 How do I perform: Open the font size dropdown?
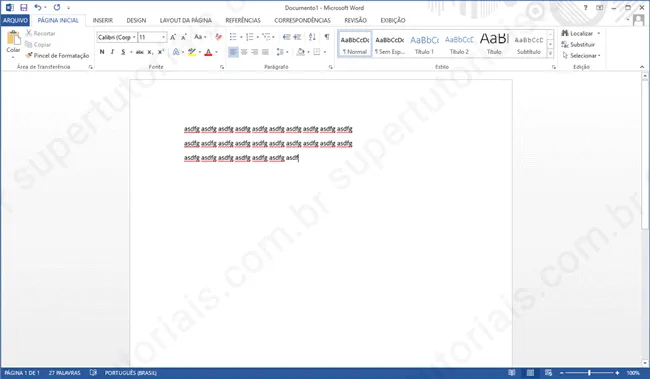(164, 37)
